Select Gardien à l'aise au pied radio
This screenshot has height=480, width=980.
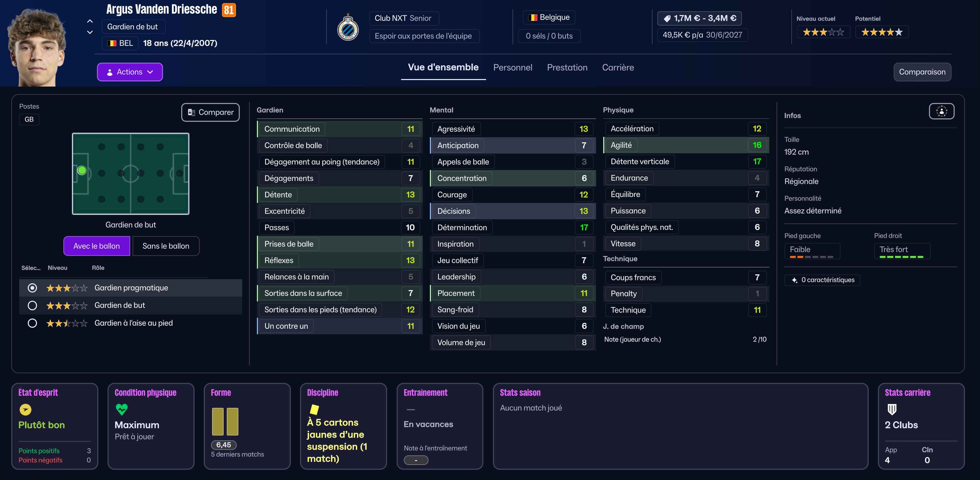coord(32,323)
